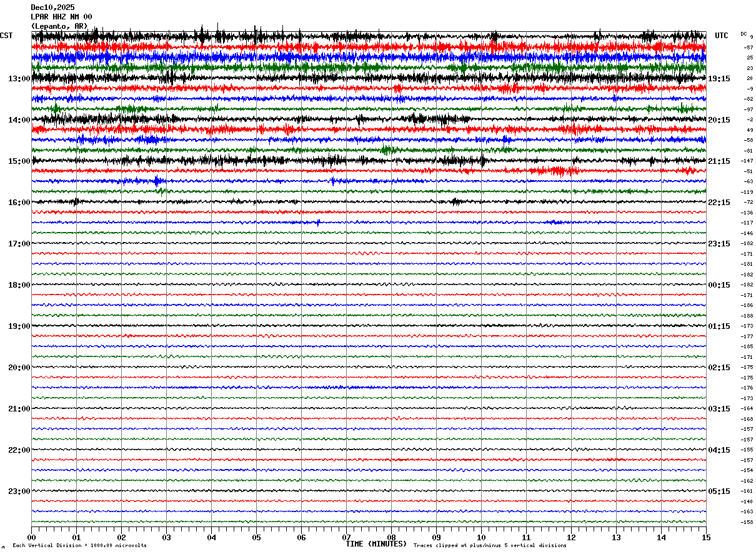Select the 18:00 CST time label
Viewport: 756px width, 554px height.
tap(19, 285)
